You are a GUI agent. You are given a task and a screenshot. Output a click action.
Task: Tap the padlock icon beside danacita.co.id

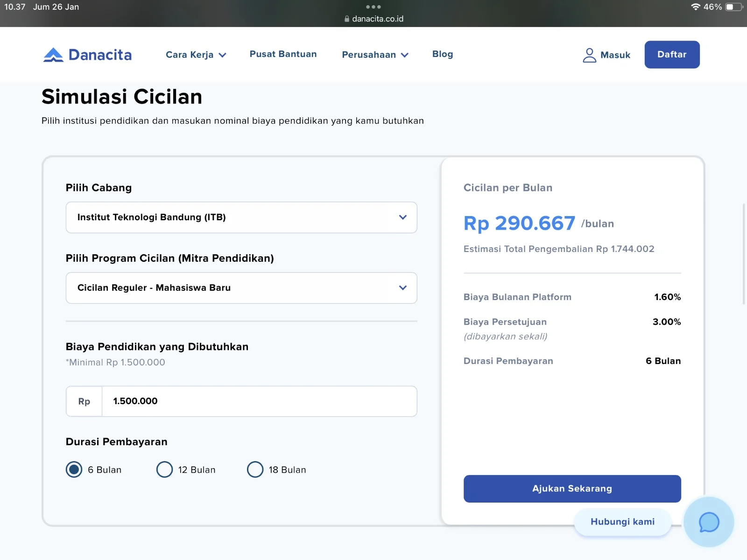[347, 19]
